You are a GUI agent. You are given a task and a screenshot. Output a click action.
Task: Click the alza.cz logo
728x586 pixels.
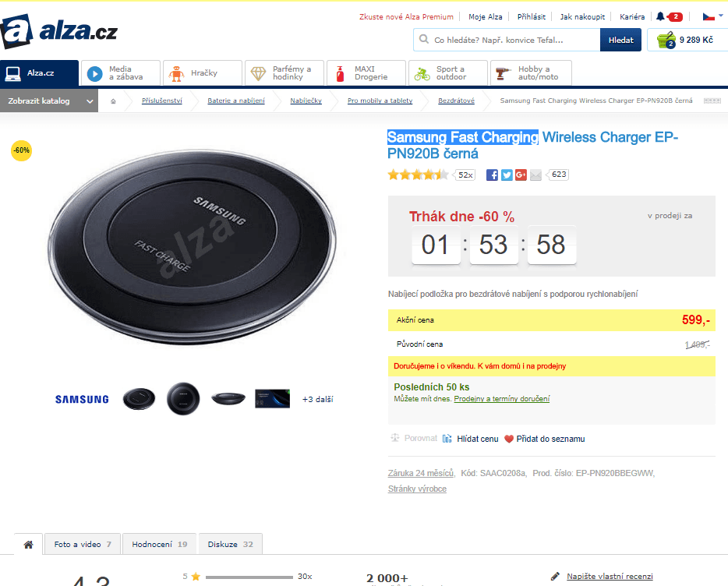point(59,32)
